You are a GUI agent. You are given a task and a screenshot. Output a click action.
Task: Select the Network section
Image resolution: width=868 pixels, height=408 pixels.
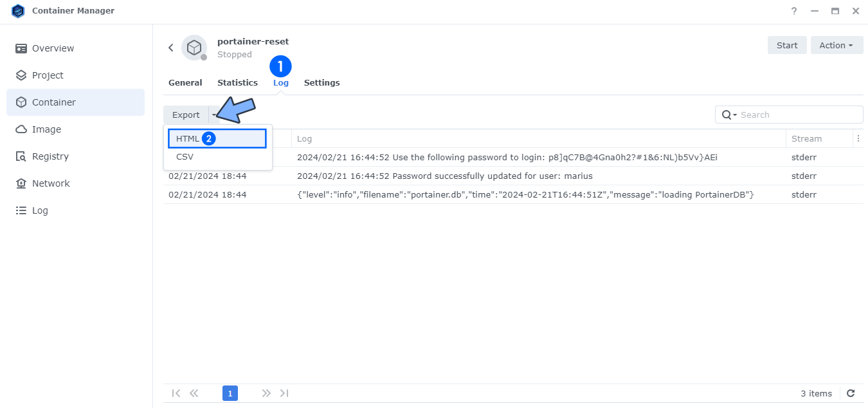click(51, 183)
